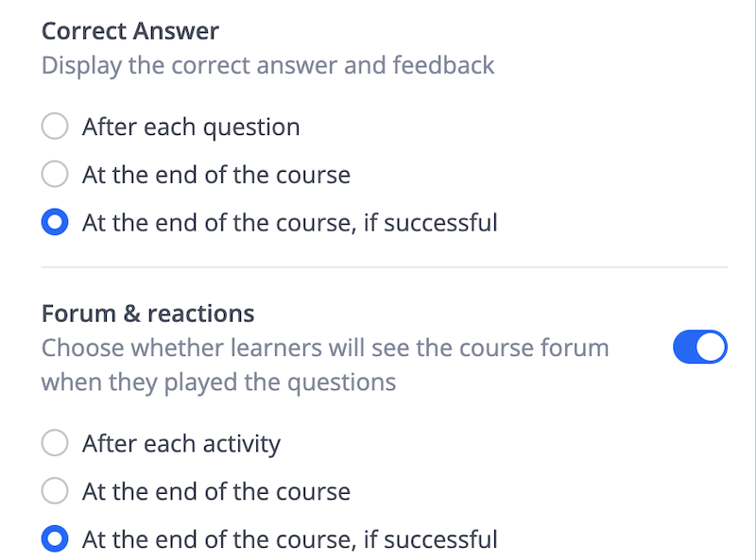Click the 'Forum & reactions' section heading
Image resolution: width=756 pixels, height=560 pixels.
(147, 313)
